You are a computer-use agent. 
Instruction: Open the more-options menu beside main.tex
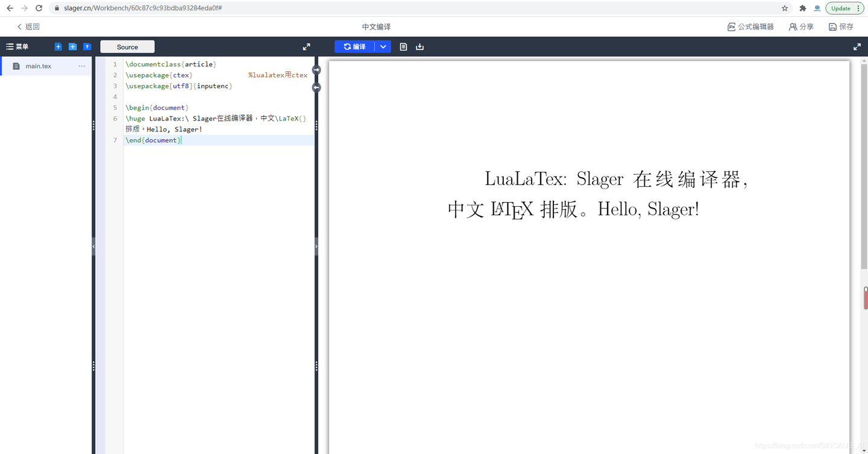(x=81, y=66)
